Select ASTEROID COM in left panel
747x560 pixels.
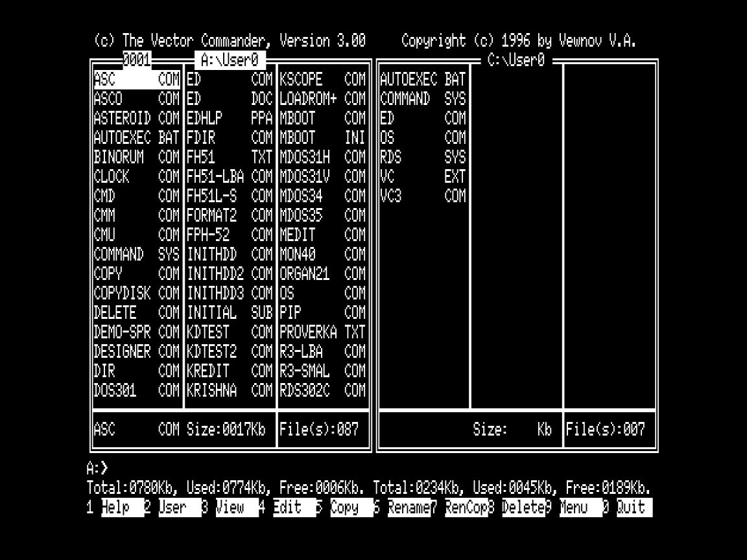[x=137, y=119]
